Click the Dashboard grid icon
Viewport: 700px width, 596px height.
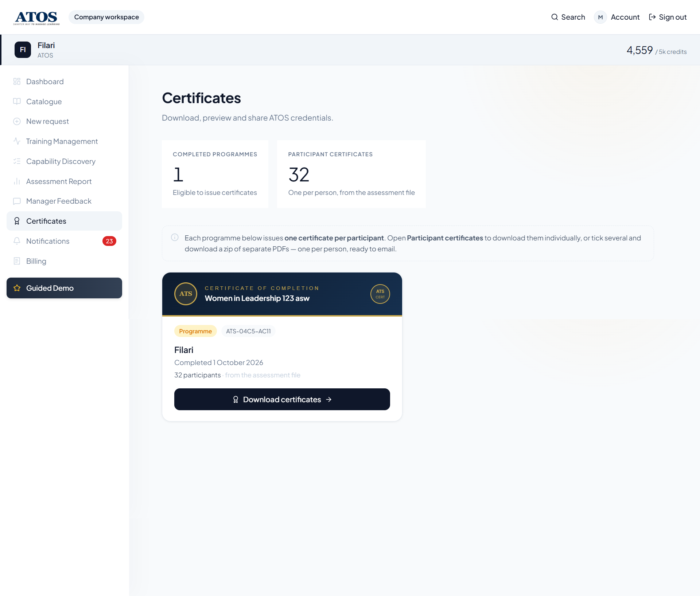point(17,82)
